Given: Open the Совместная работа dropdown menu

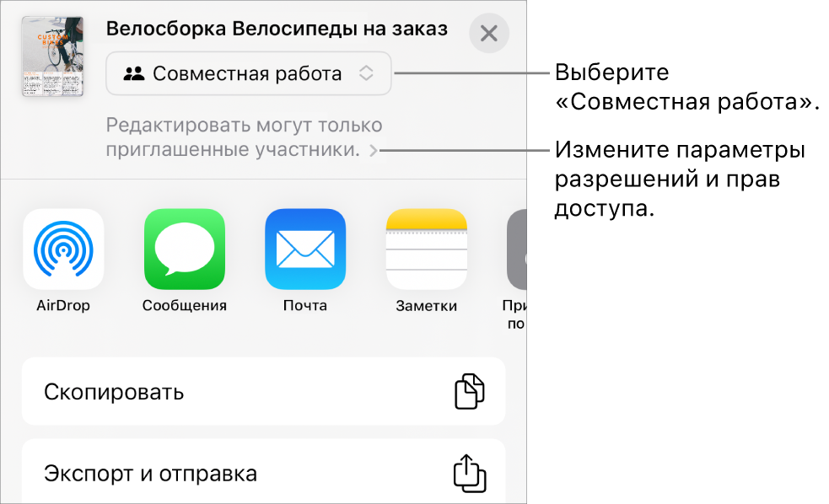Looking at the screenshot, I should click(248, 73).
